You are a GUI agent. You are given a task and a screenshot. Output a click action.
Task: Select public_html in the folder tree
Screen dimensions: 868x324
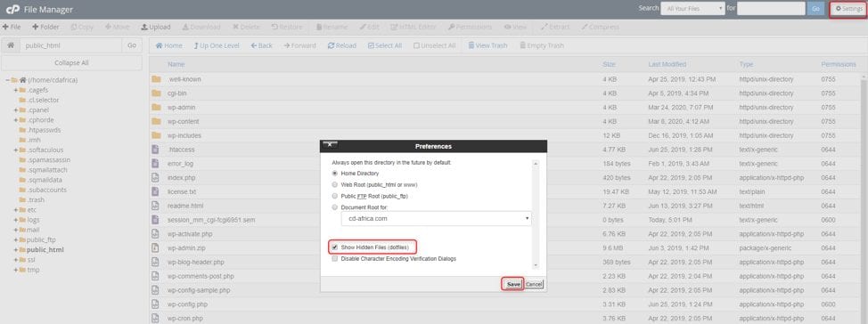coord(45,250)
